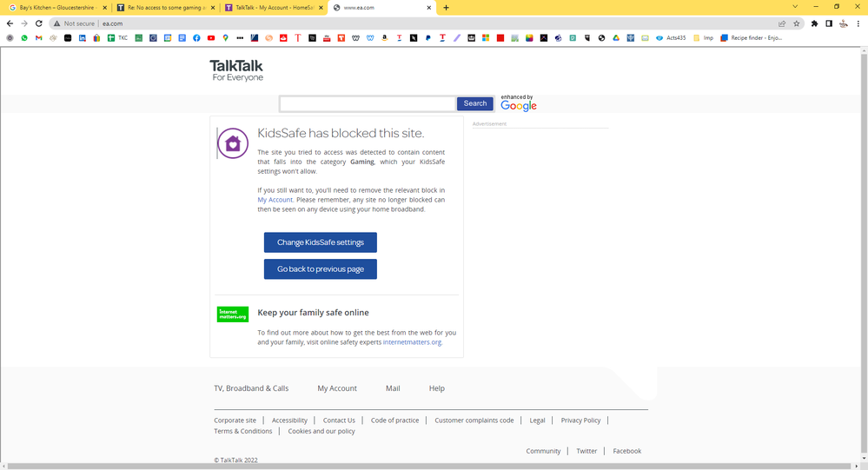868x470 pixels.
Task: Click the blue Search button
Action: tap(475, 103)
